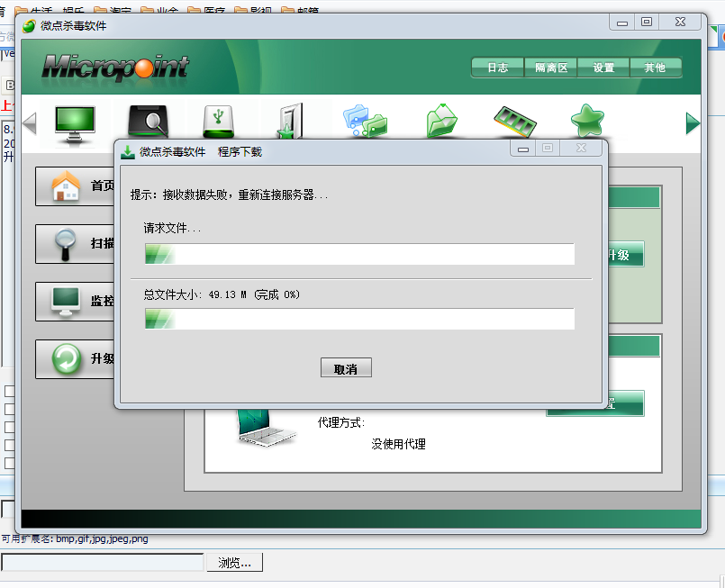Viewport: 725px width, 588px height.
Task: Focus the file path field beside 浏览...
Action: coord(103,562)
